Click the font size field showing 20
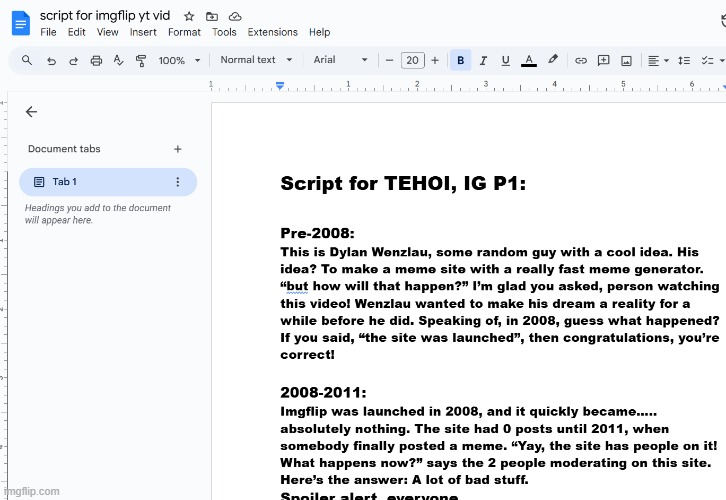Screen dimensions: 726x500 pyautogui.click(x=413, y=60)
